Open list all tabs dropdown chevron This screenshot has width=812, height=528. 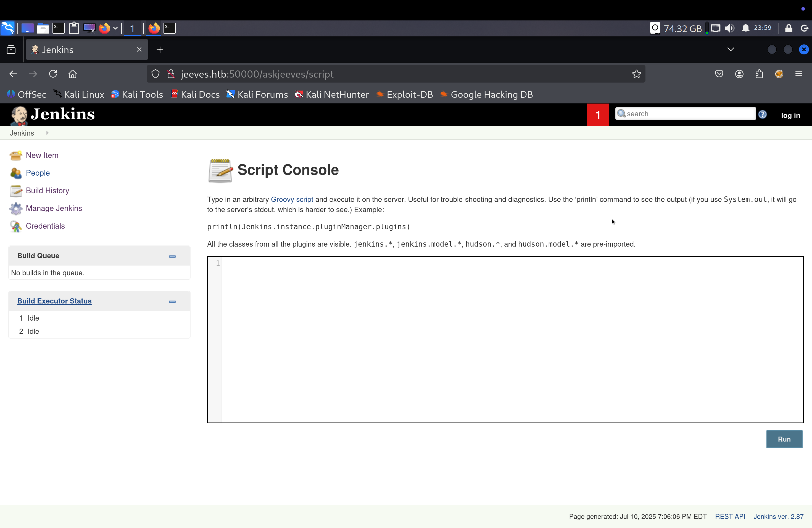pyautogui.click(x=731, y=49)
